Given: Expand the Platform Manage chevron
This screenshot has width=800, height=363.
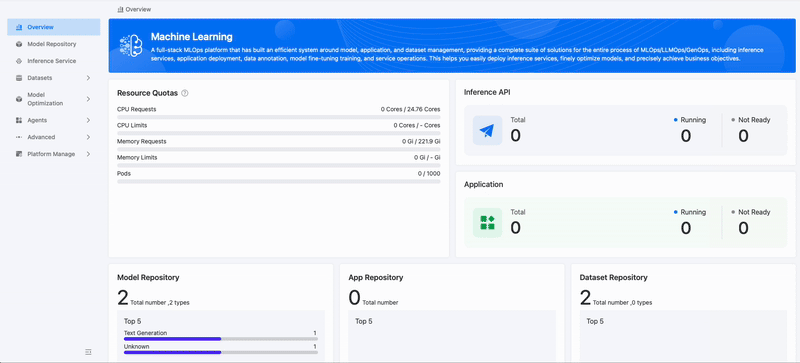Looking at the screenshot, I should pos(88,154).
